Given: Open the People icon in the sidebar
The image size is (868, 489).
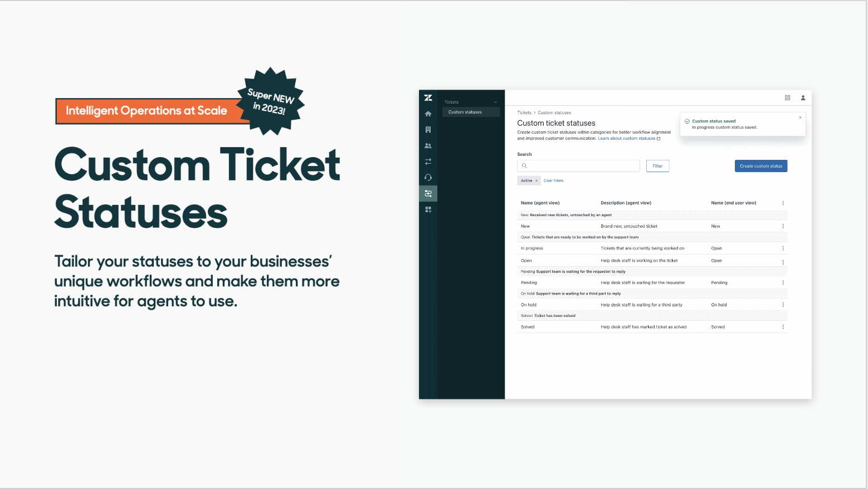Looking at the screenshot, I should pos(428,146).
